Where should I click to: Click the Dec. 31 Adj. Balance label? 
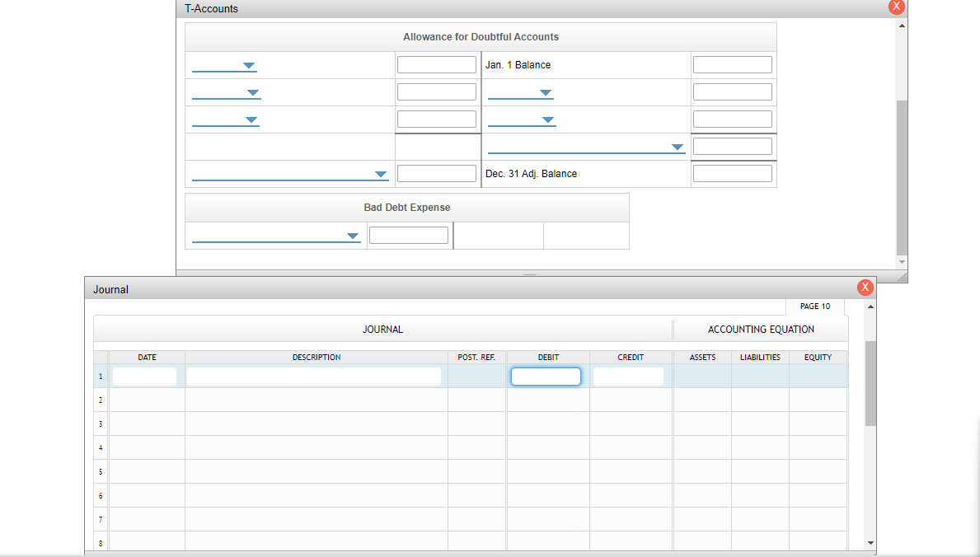[x=532, y=174]
